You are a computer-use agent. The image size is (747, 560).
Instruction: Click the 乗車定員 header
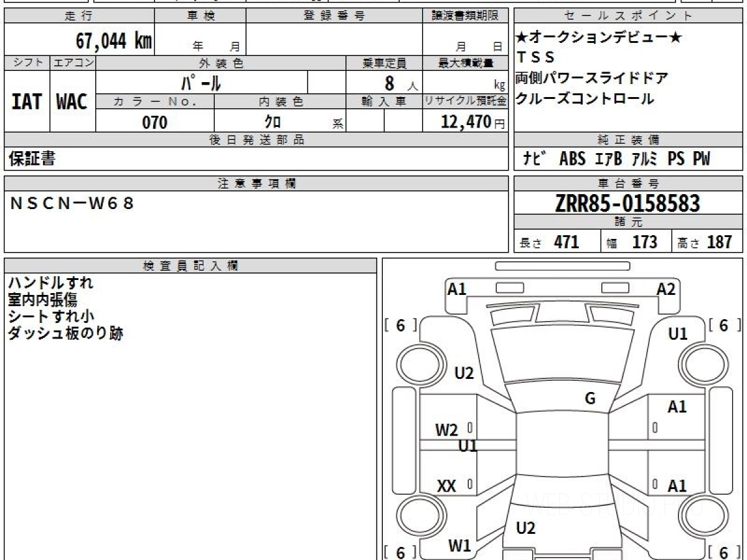point(384,63)
